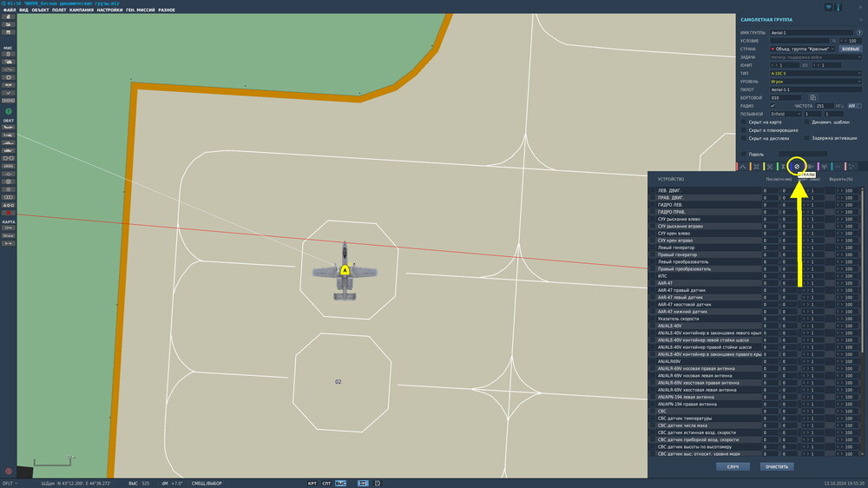Open the КАМПАНИЯ menu

tap(82, 10)
